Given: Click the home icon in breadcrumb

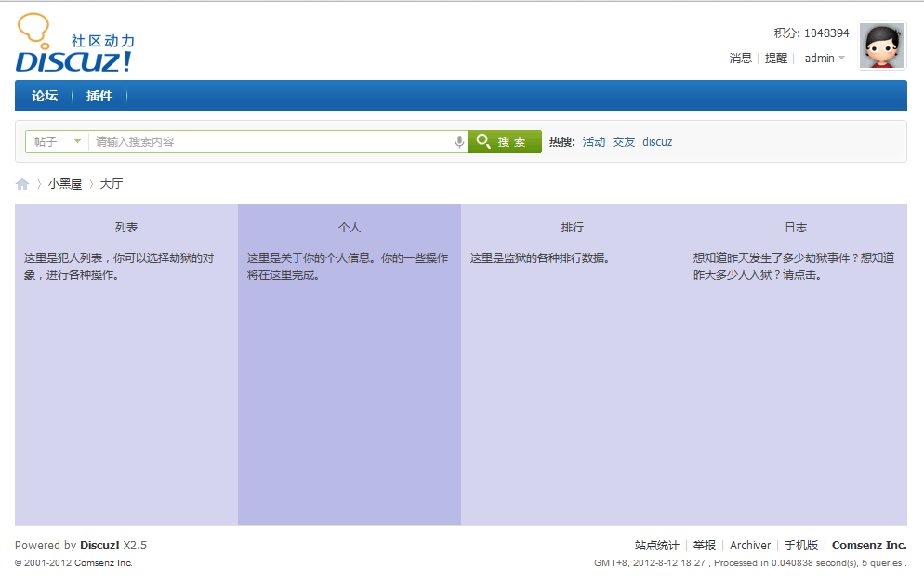Looking at the screenshot, I should pos(22,184).
